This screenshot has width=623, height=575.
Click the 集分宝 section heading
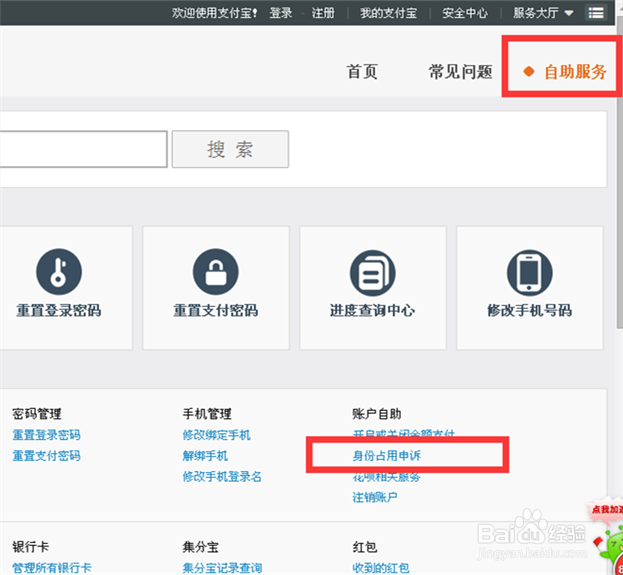pos(201,547)
